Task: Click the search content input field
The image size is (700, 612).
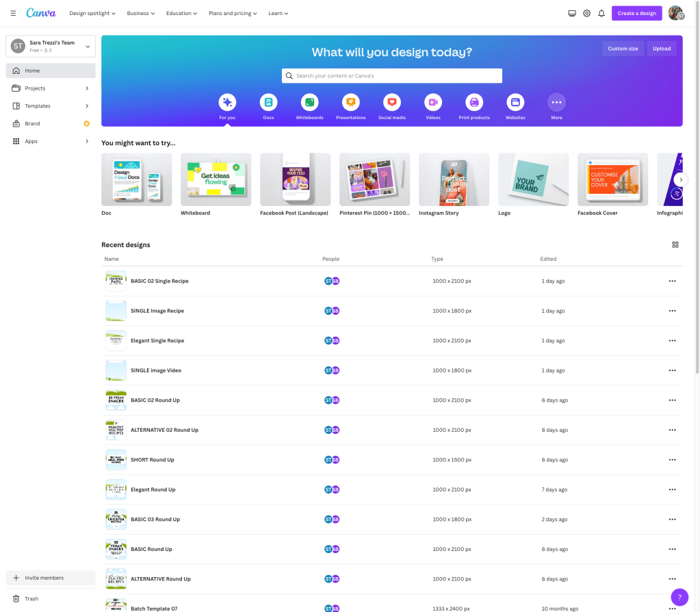Action: point(392,76)
